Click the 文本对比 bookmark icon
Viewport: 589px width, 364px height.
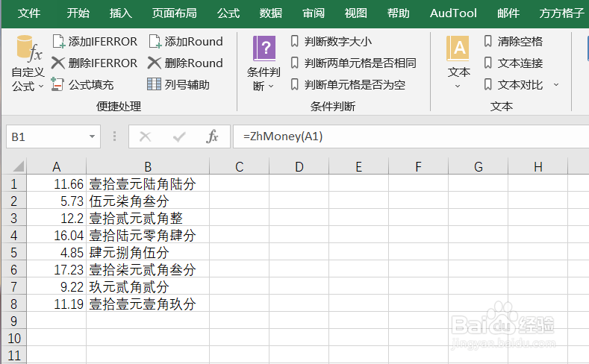coord(488,84)
